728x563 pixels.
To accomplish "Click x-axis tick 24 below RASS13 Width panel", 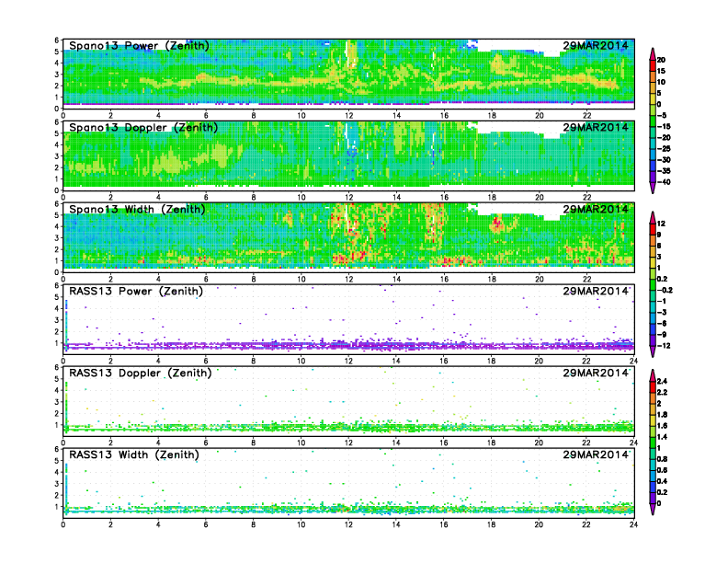I will tap(633, 524).
